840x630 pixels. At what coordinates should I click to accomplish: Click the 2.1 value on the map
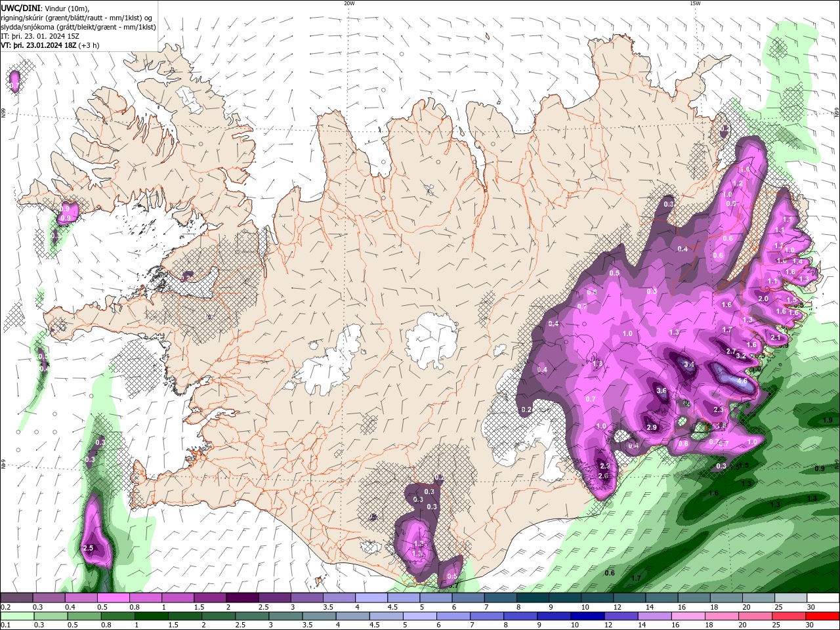pyautogui.click(x=776, y=337)
